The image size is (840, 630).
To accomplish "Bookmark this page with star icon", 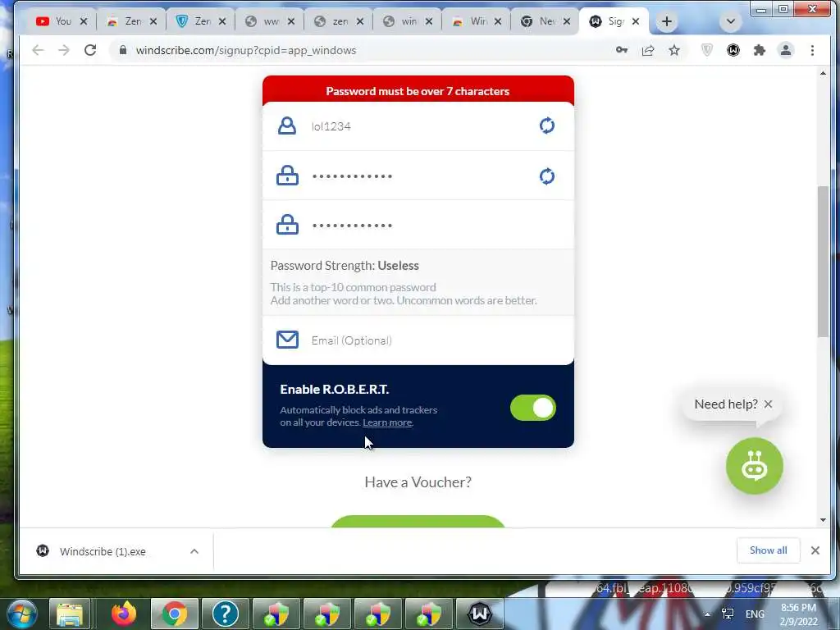I will click(674, 50).
